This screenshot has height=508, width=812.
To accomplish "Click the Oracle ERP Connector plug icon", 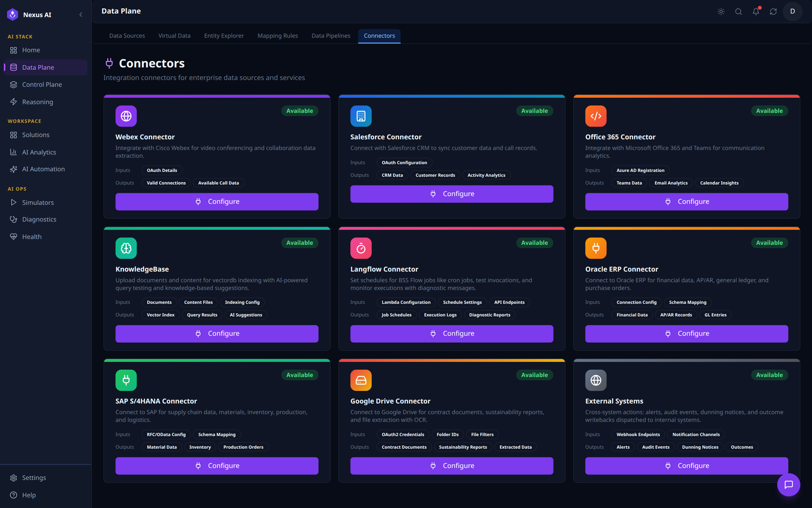I will 596,248.
